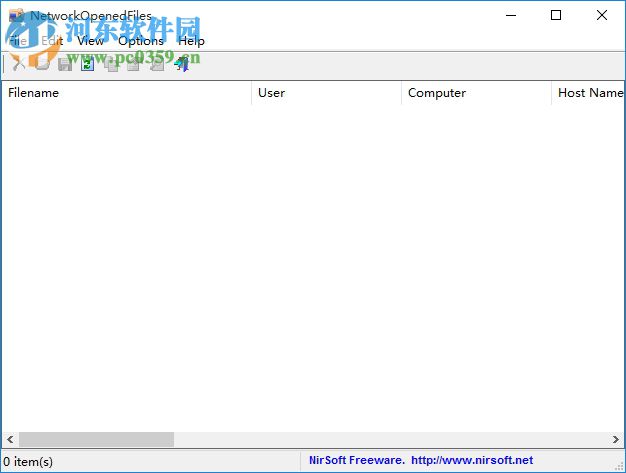Sort by the User column header

tap(327, 93)
